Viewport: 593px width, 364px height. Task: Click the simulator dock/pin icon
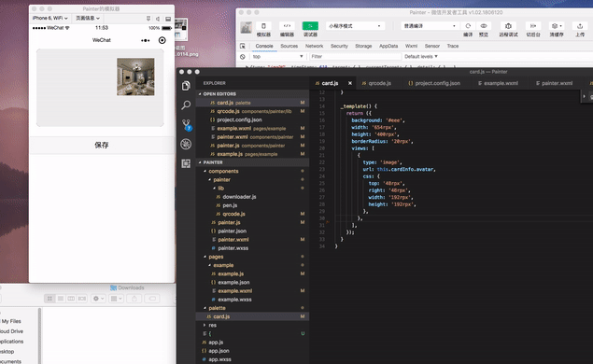click(x=148, y=18)
